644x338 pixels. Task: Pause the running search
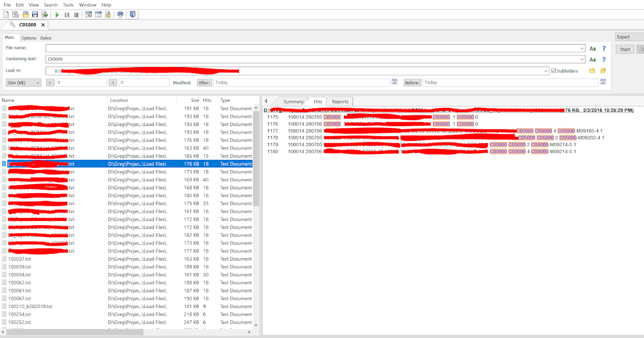tap(67, 14)
